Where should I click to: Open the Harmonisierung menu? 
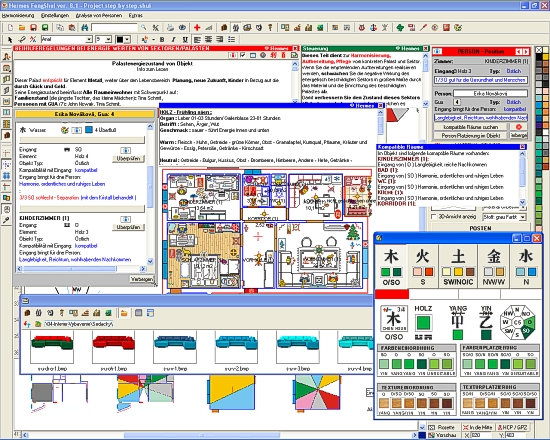(18, 15)
